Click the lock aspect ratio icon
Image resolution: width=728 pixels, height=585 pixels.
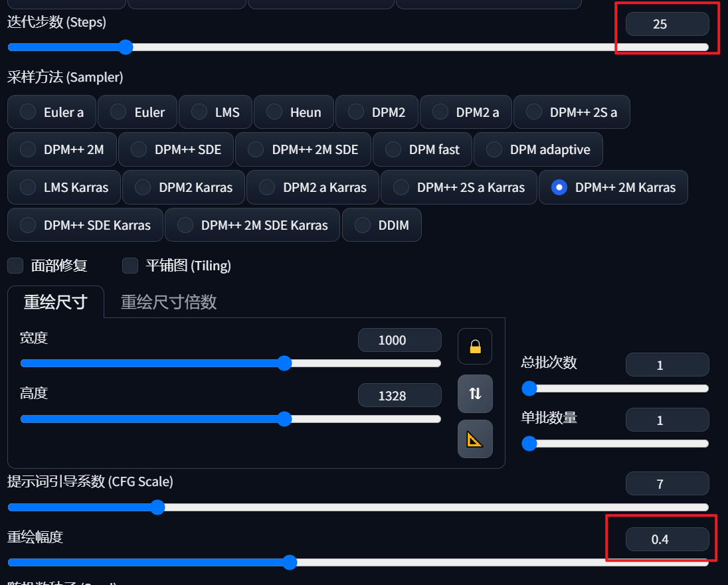(474, 347)
